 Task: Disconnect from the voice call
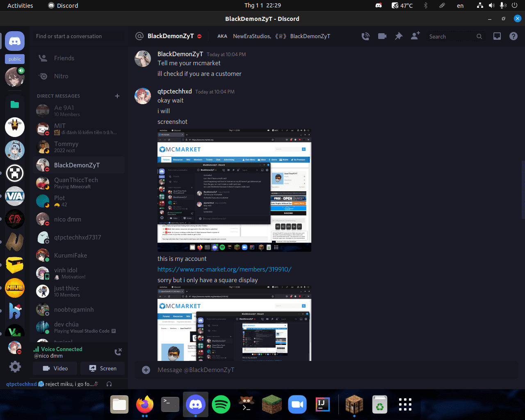(118, 352)
